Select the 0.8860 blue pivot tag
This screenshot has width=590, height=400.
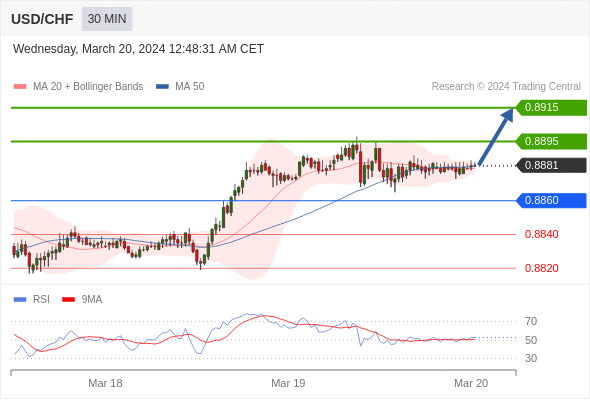point(551,200)
